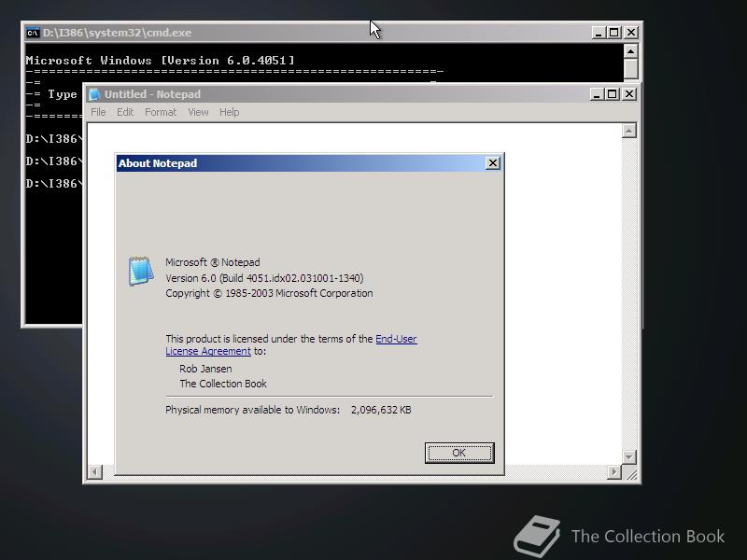The height and width of the screenshot is (560, 747).
Task: Maximize the Untitled - Notepad window
Action: pos(613,94)
